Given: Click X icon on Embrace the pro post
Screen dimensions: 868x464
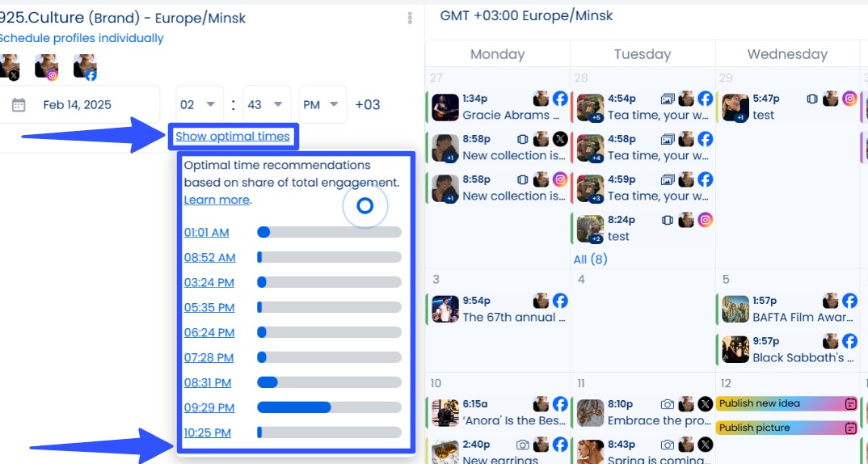Looking at the screenshot, I should pyautogui.click(x=706, y=404).
